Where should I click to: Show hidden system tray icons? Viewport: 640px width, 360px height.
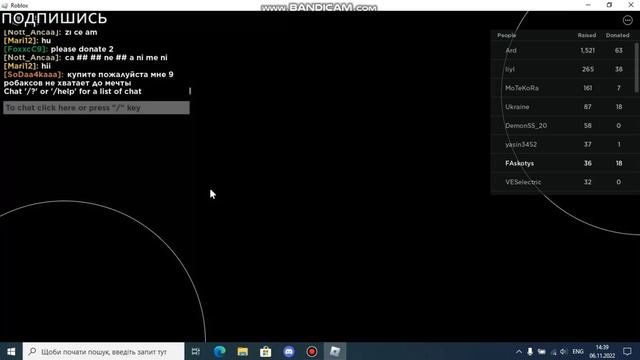tap(519, 351)
